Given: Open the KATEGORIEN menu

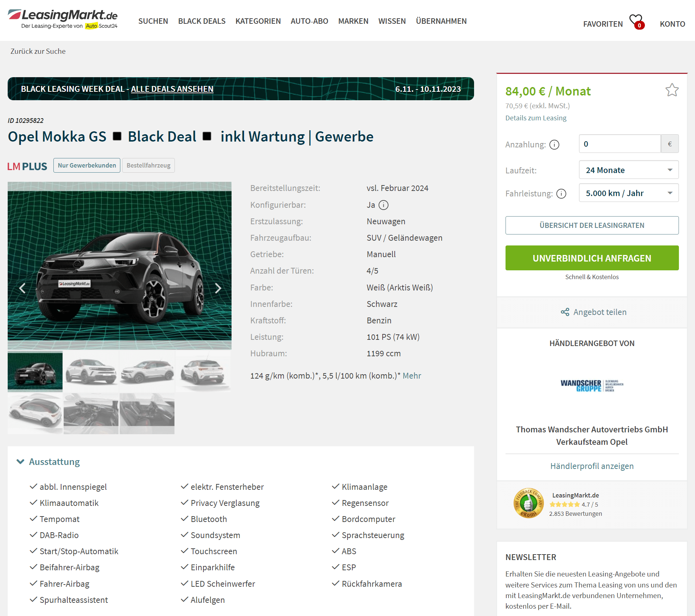Looking at the screenshot, I should coord(258,21).
